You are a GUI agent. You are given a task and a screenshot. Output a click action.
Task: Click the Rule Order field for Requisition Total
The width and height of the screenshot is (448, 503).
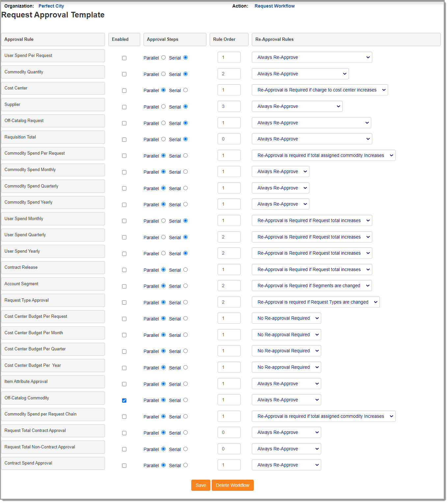pyautogui.click(x=229, y=138)
